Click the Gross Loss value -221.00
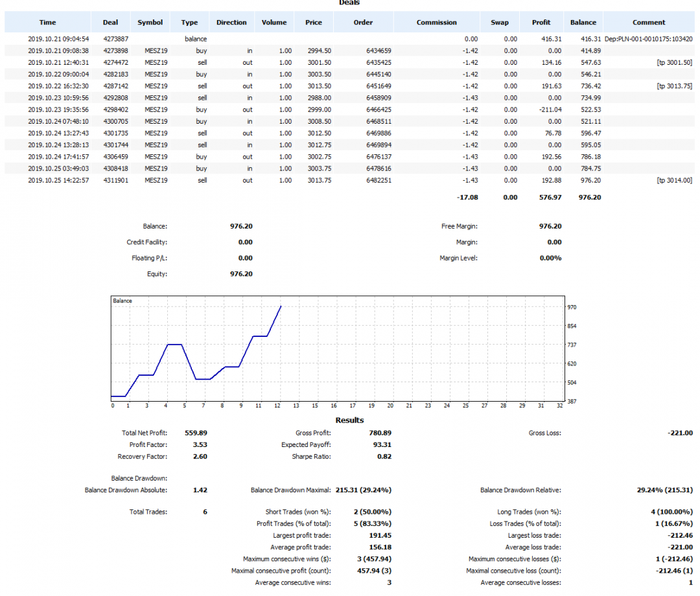The height and width of the screenshot is (596, 700). pos(679,433)
